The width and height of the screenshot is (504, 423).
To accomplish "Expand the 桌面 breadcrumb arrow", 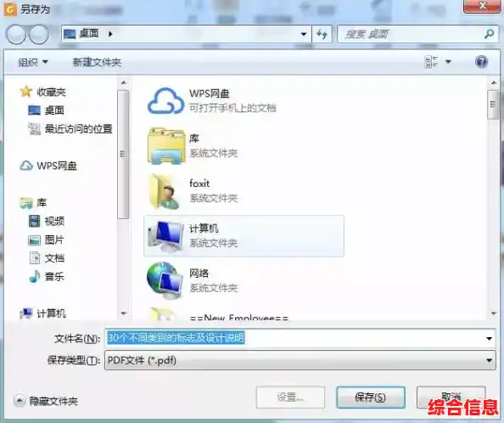I will click(110, 33).
